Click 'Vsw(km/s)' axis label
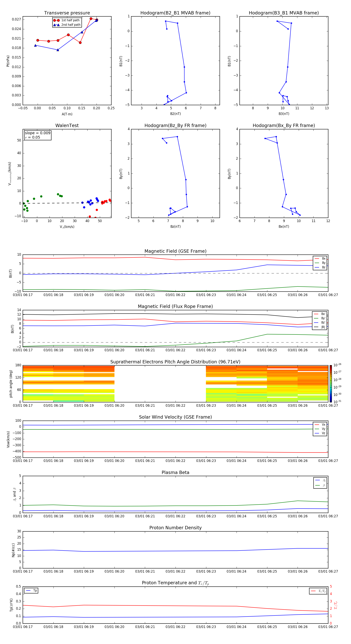Screen dimensions: 351x644 point(8,439)
